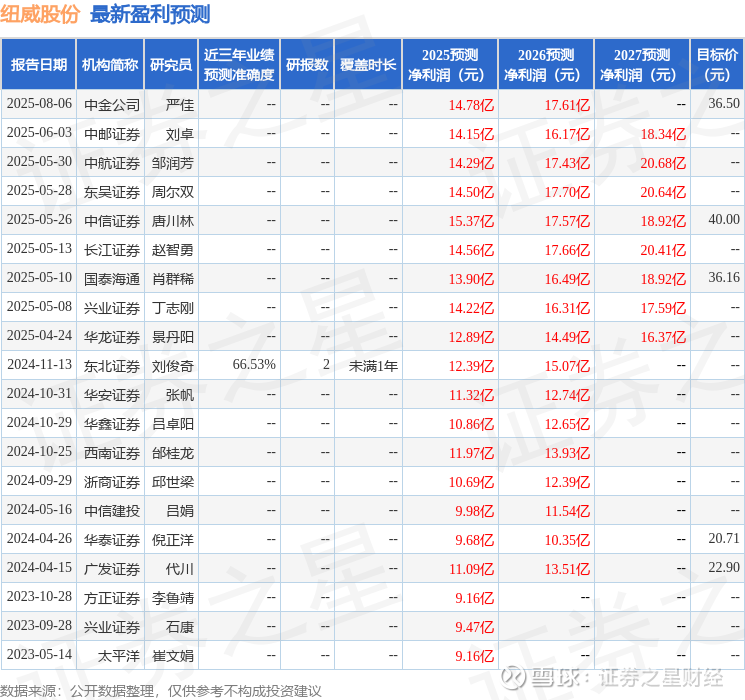Image resolution: width=745 pixels, height=700 pixels.
Task: Click the 20.41亿 forecast value
Action: pyautogui.click(x=663, y=250)
